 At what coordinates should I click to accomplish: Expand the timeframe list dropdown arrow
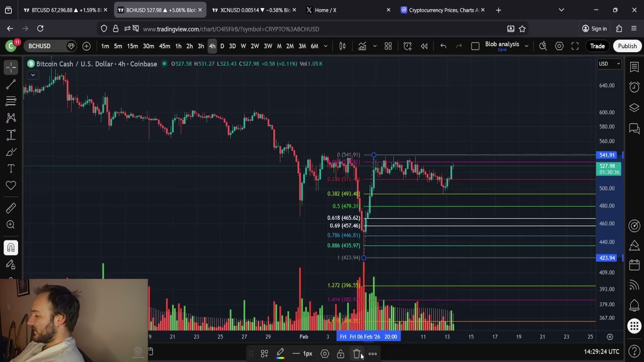coord(326,46)
